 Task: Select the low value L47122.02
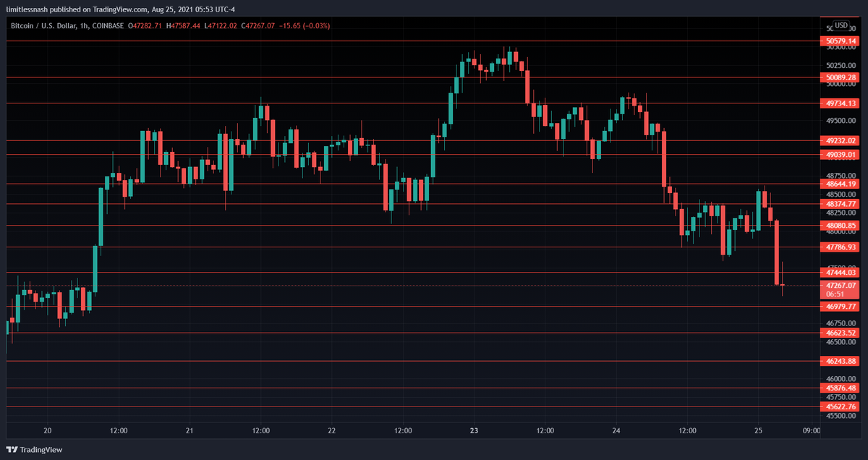221,26
